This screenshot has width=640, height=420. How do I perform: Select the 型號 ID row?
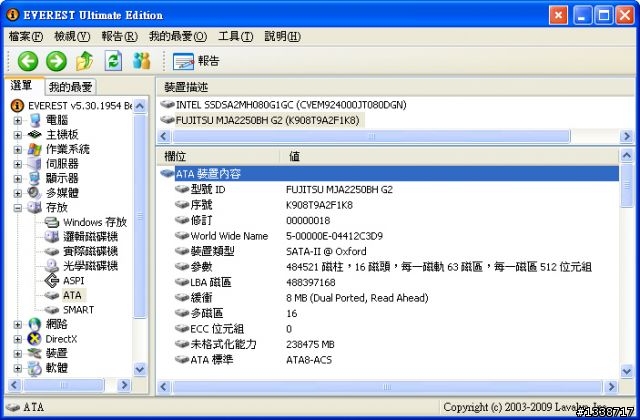[389, 189]
